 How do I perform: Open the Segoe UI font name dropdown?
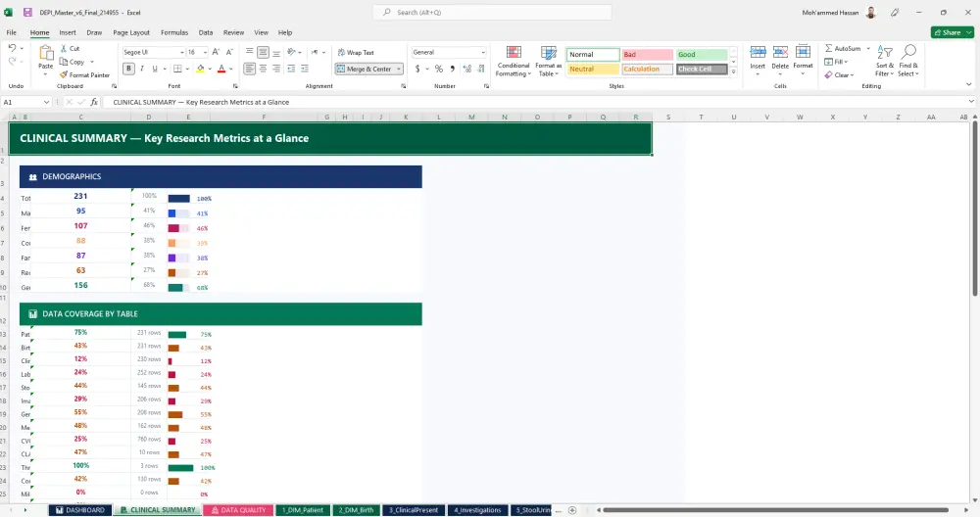pyautogui.click(x=182, y=53)
